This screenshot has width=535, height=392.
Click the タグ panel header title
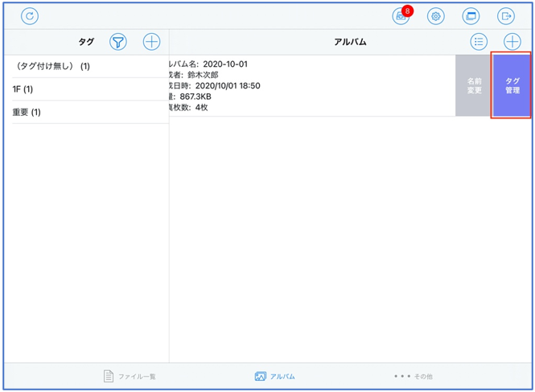click(85, 42)
